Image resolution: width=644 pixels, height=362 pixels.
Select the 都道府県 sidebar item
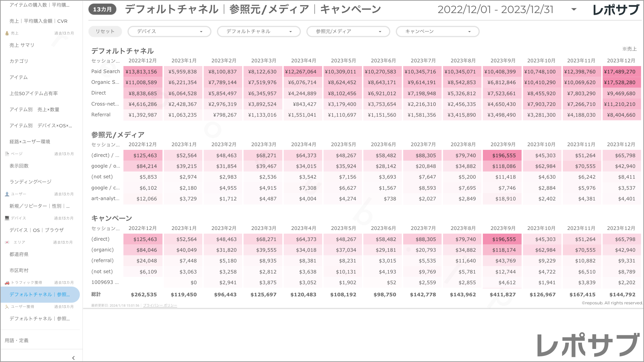click(19, 254)
